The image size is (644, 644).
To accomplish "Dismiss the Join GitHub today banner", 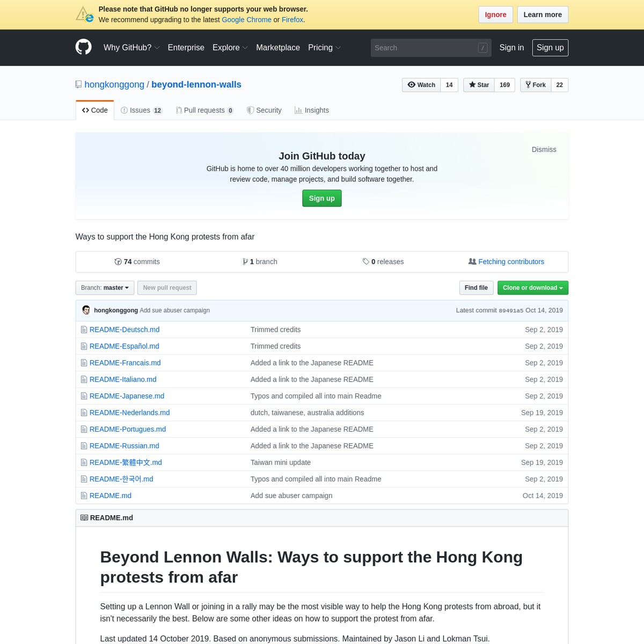I will 544,149.
